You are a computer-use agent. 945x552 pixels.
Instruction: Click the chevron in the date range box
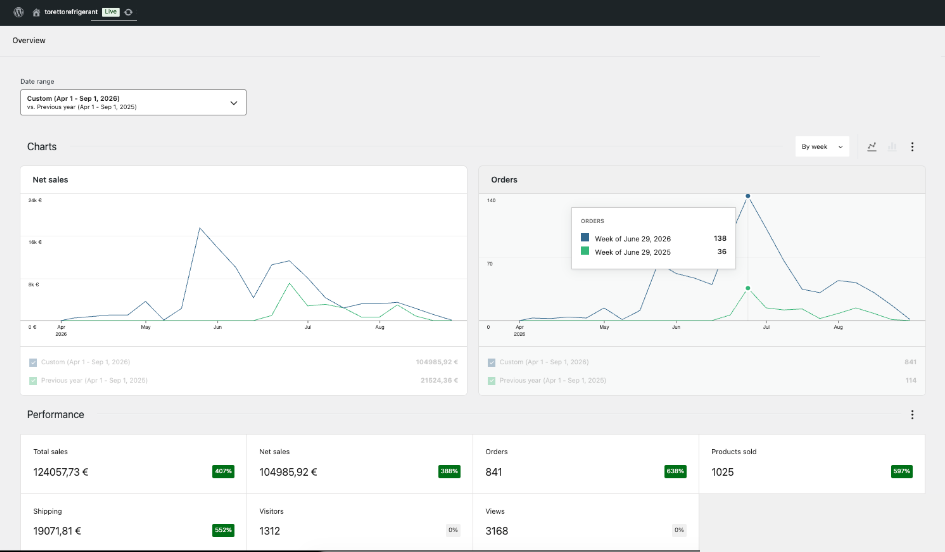pos(234,103)
